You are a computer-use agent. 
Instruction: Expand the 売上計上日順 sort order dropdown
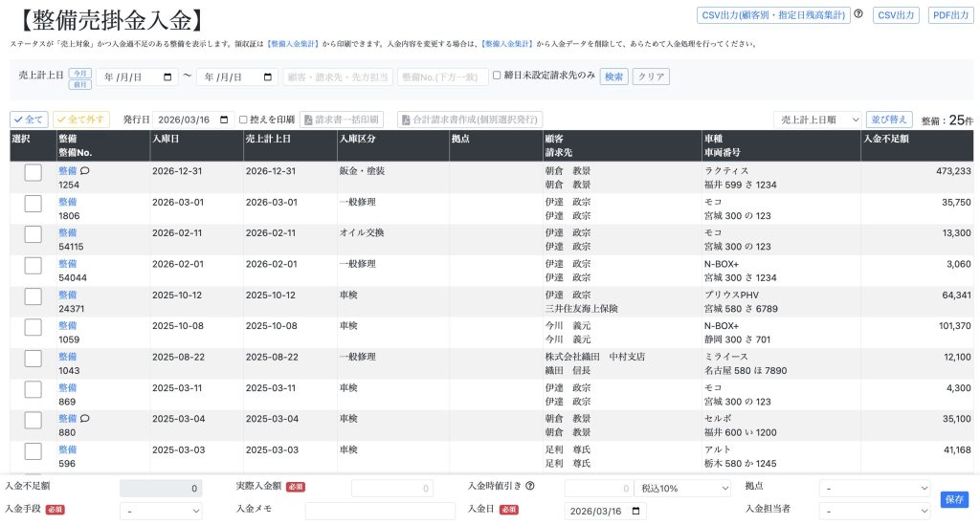[x=816, y=120]
